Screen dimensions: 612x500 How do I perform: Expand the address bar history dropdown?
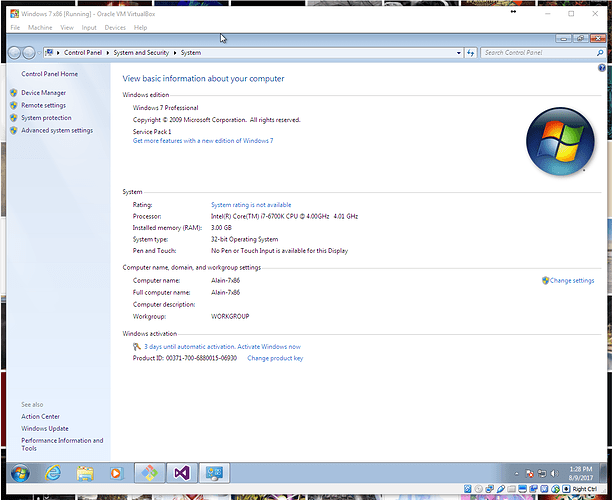click(x=459, y=53)
